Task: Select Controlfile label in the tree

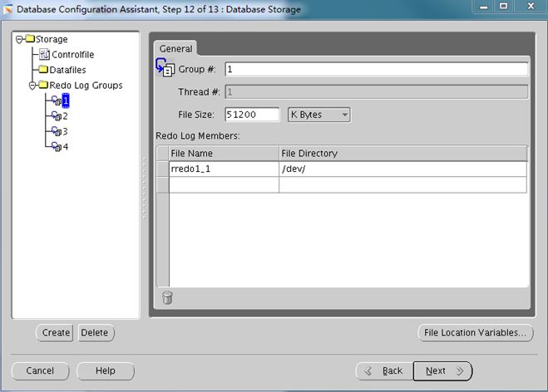Action: (x=72, y=55)
